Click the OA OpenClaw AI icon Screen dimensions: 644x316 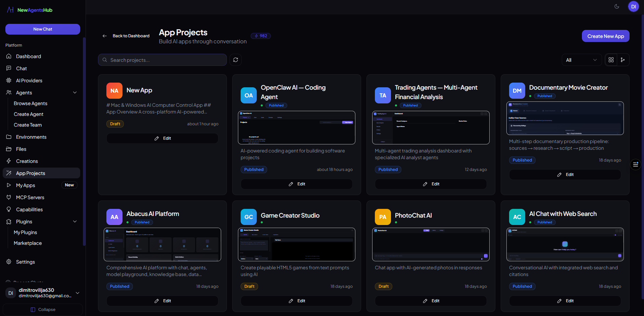click(249, 95)
